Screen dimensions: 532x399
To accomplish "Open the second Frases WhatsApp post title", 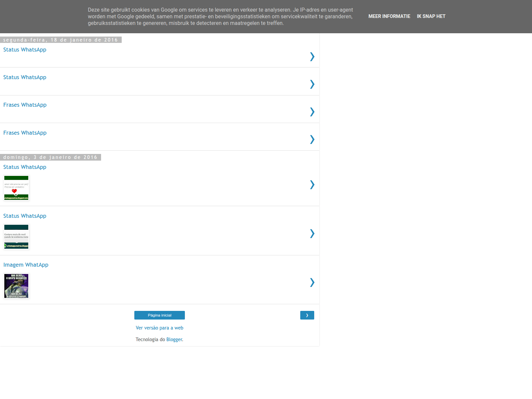I will coord(25,133).
